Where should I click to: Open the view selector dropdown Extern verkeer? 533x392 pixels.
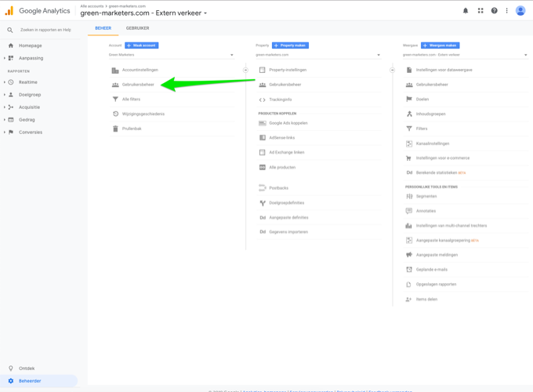[464, 55]
